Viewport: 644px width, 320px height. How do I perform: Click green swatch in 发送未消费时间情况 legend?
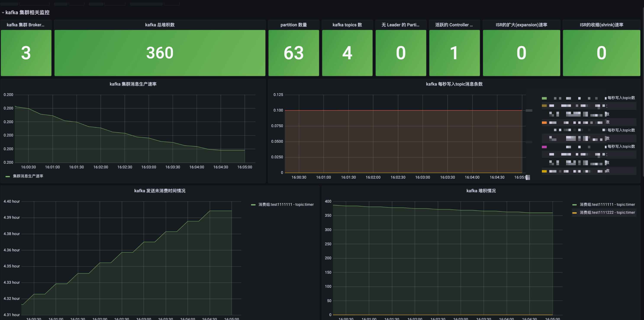coord(253,205)
